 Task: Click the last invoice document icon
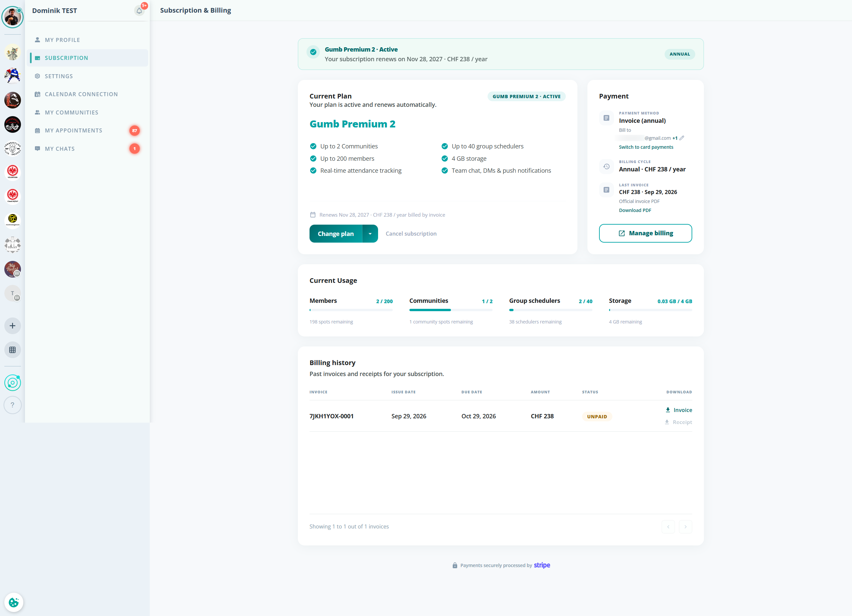coord(606,190)
